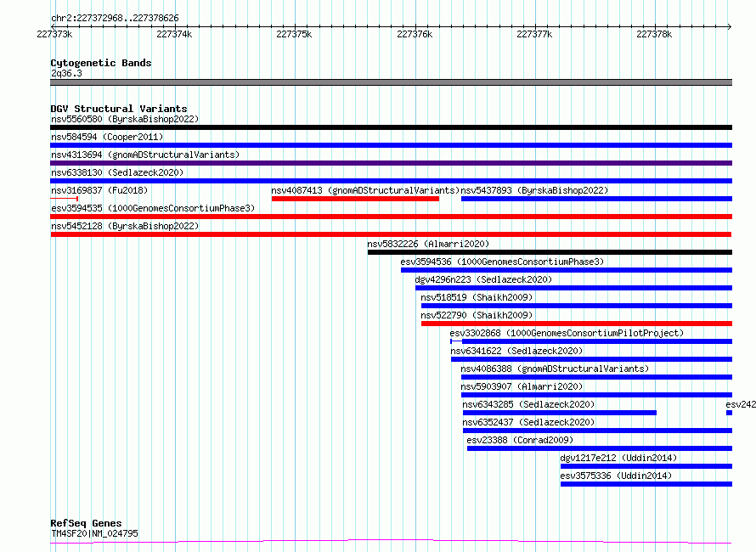Click blue bar under dgv1217e212
This screenshot has height=552, width=756.
pos(646,466)
